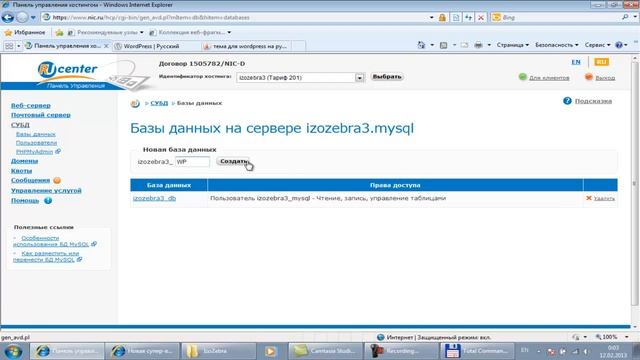Click the RSS feeds toolbar icon
This screenshot has width=640, height=360.
[x=443, y=45]
